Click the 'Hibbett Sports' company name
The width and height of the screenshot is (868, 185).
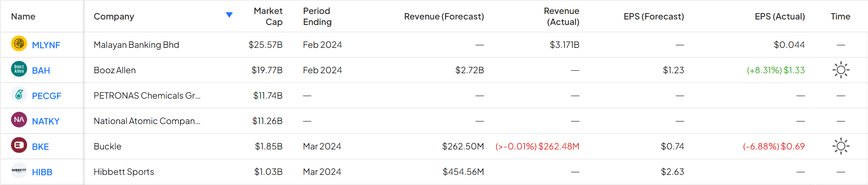click(124, 172)
